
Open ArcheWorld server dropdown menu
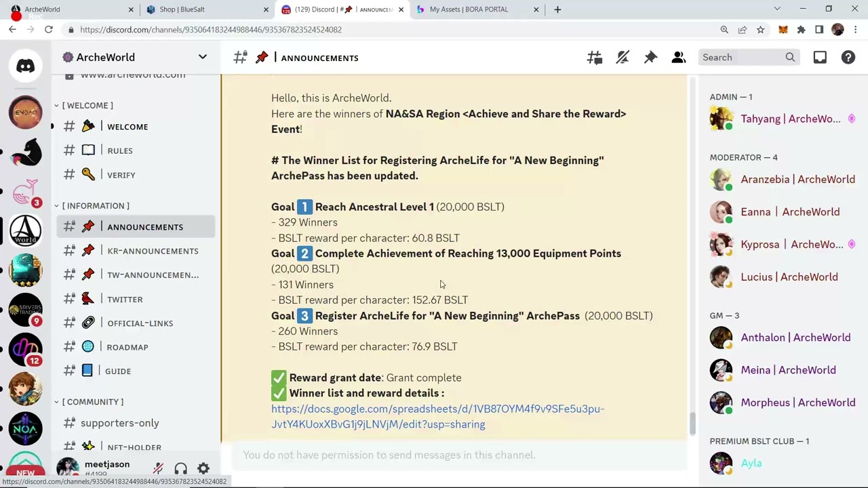(203, 57)
